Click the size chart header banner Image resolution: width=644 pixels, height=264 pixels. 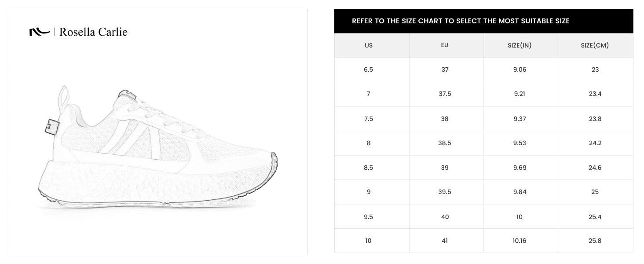pos(483,21)
